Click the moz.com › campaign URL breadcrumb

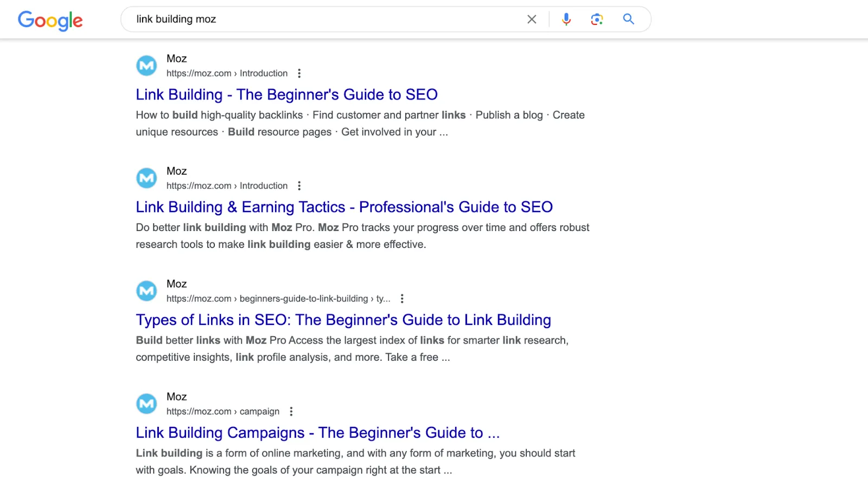[x=222, y=411]
